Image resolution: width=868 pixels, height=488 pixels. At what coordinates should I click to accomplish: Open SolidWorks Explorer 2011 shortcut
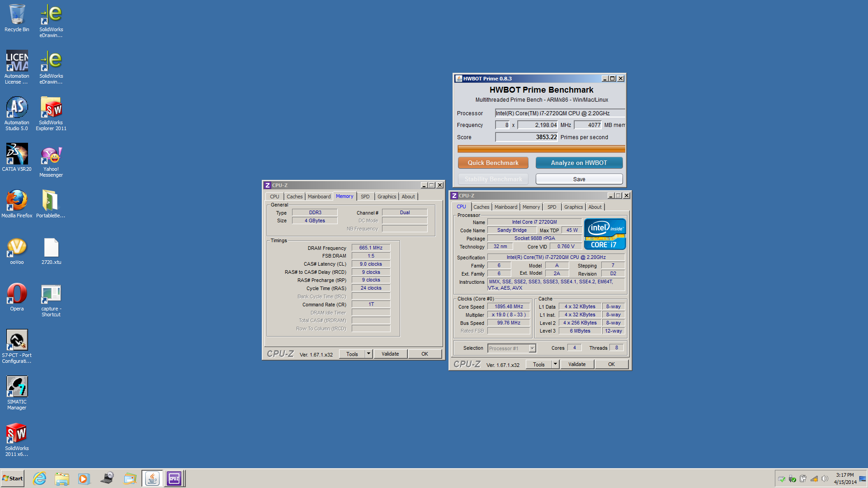51,113
